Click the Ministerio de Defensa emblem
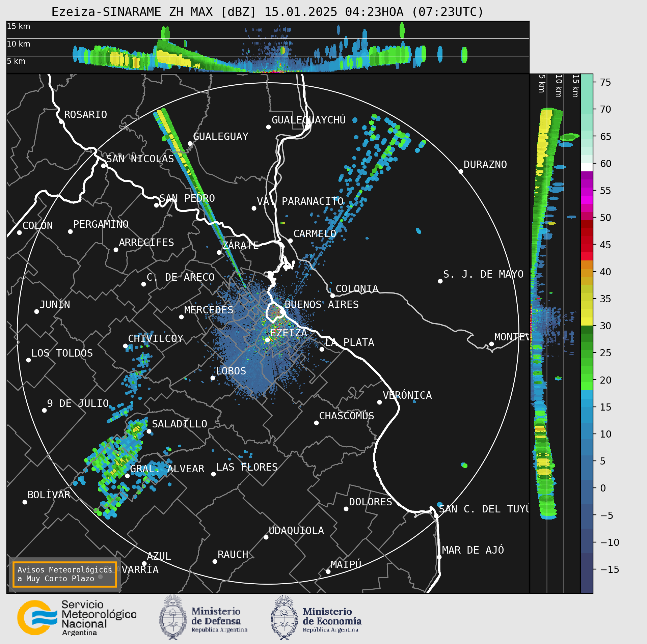 (x=173, y=617)
